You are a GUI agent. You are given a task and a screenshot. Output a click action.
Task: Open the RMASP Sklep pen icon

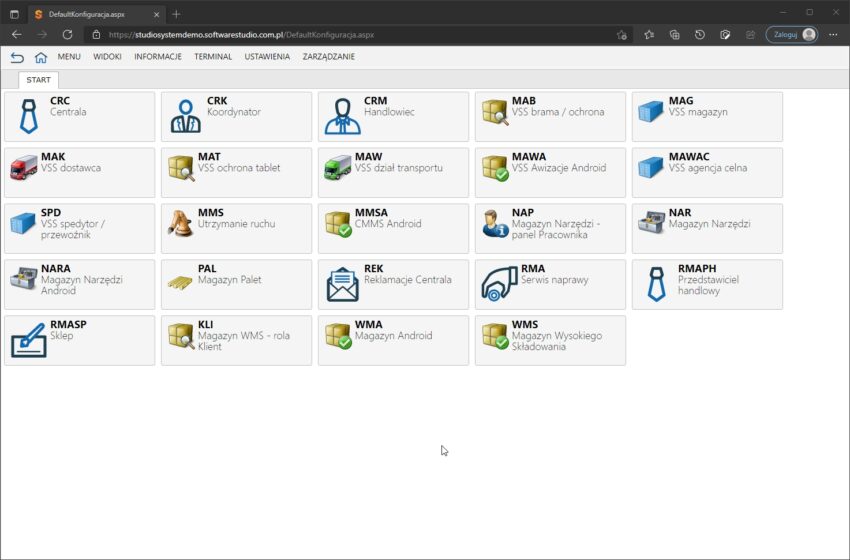[x=28, y=340]
